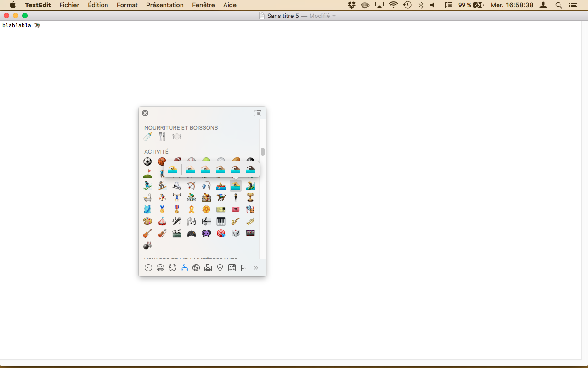Insert the fork and knife emoji
This screenshot has width=588, height=368.
pyautogui.click(x=162, y=137)
